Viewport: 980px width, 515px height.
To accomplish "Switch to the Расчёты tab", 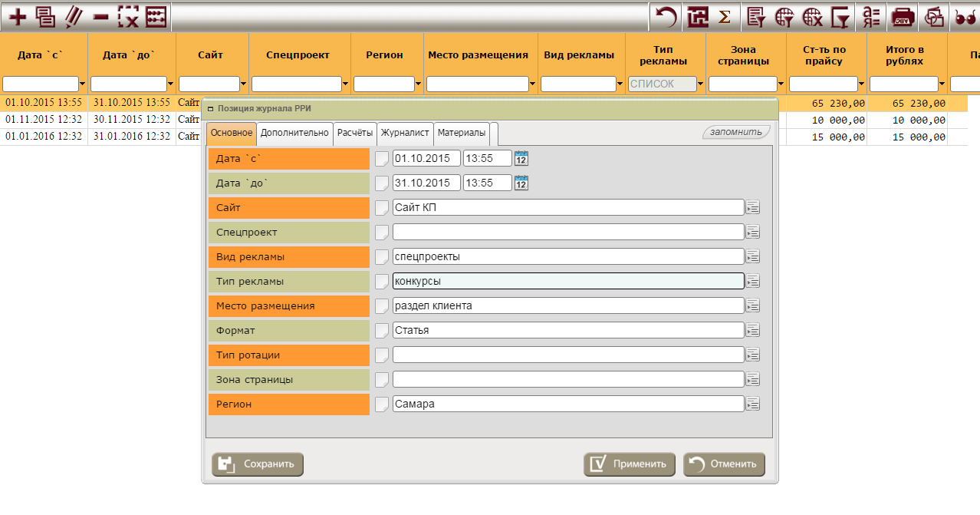I will (355, 133).
